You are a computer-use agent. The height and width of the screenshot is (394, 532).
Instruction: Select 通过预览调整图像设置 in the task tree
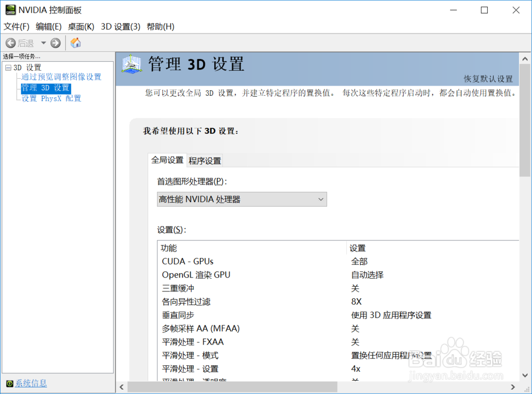(x=61, y=77)
